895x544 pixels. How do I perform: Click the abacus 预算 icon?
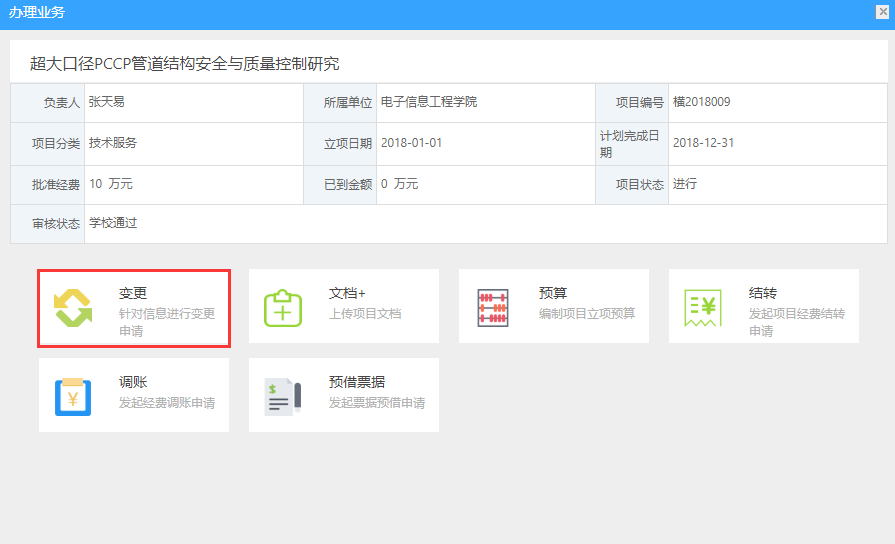(x=492, y=308)
